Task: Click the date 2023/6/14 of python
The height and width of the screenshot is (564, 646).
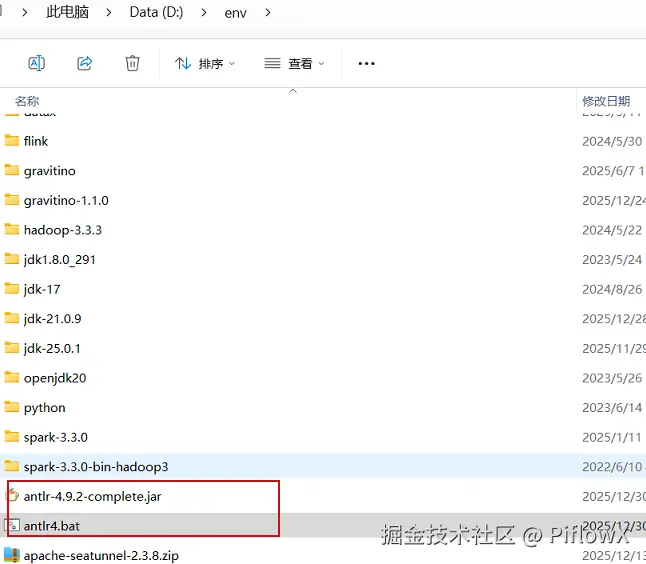Action: point(612,407)
